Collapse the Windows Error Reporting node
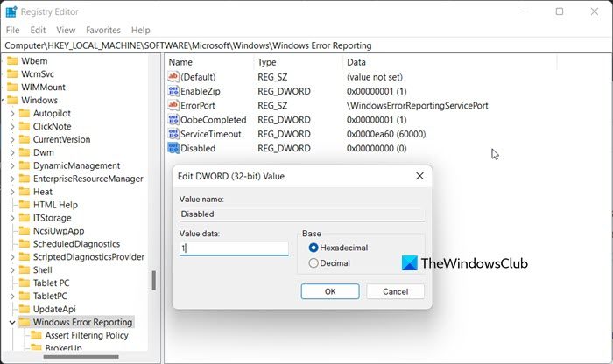The height and width of the screenshot is (364, 613). tap(12, 323)
